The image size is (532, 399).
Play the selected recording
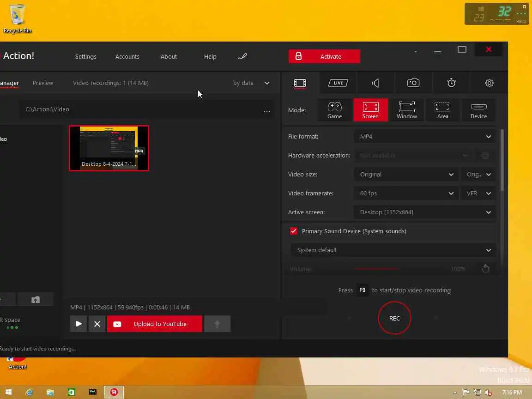pyautogui.click(x=79, y=324)
